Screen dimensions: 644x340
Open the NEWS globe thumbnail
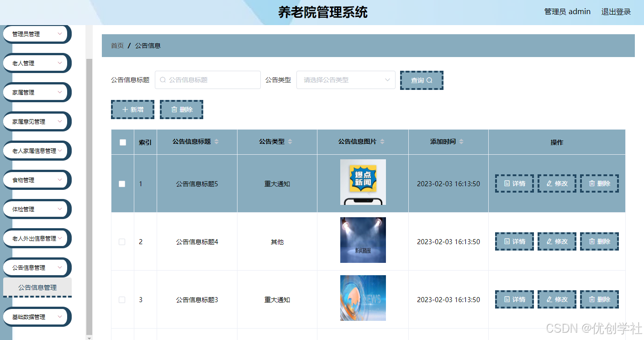coord(363,298)
